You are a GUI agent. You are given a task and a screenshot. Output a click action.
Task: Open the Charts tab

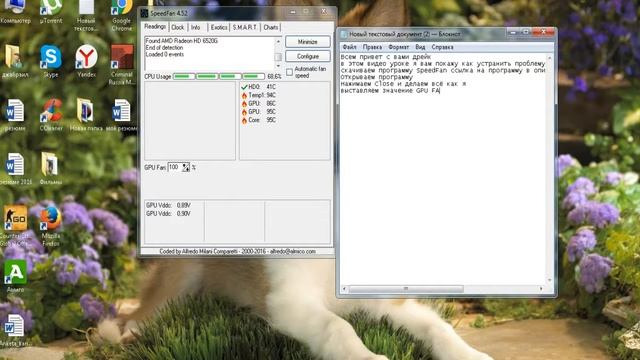[271, 27]
